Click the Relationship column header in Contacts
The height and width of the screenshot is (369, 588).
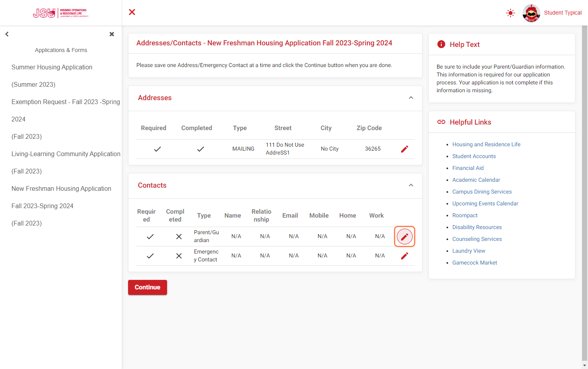[261, 216]
